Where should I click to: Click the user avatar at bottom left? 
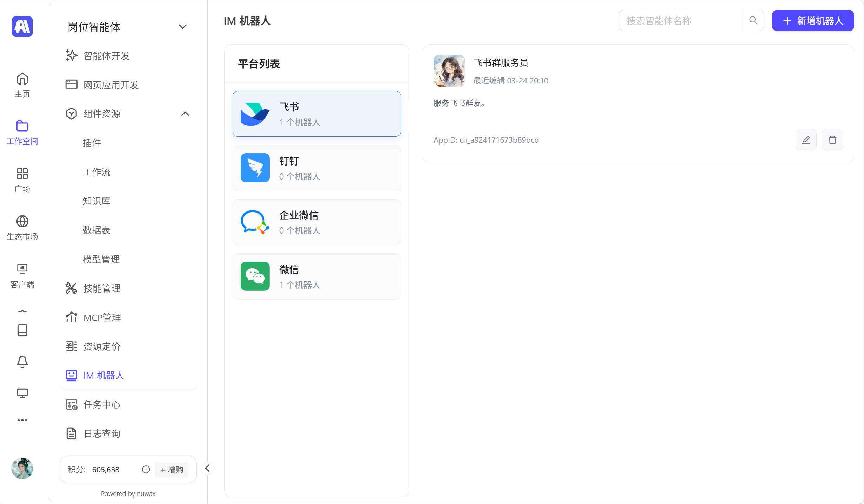point(22,469)
